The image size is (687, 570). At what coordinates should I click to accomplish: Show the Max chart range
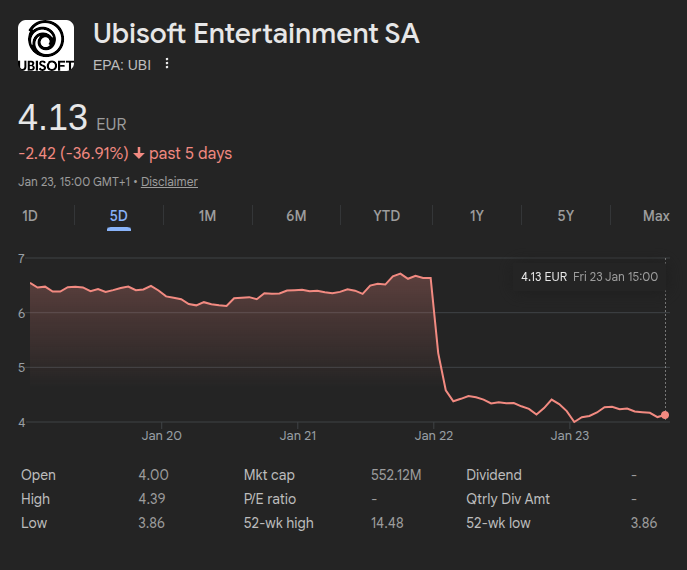pyautogui.click(x=656, y=216)
